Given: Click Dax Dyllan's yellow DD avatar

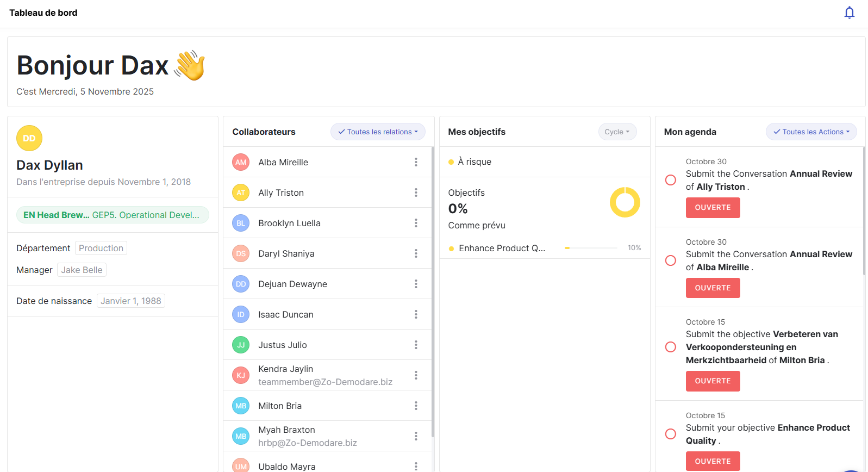Looking at the screenshot, I should pos(29,138).
